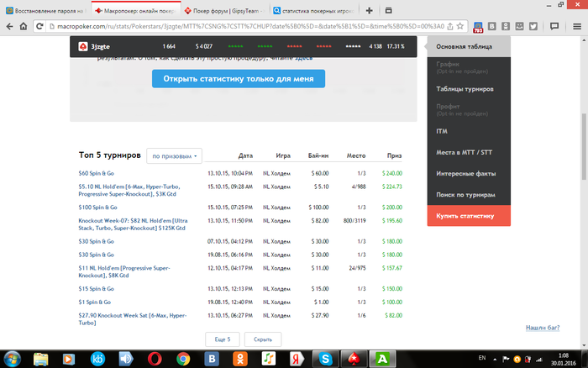
Task: Bookmark this page with the star icon
Action: (460, 26)
